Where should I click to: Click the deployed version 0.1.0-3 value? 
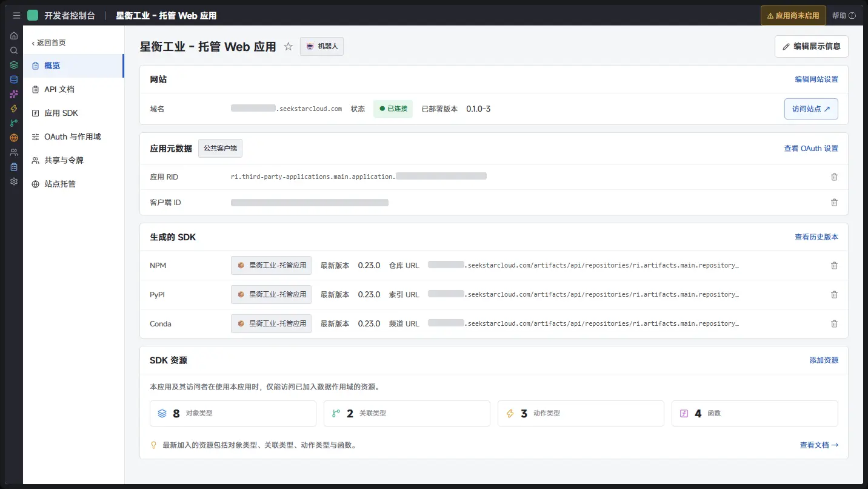point(478,109)
